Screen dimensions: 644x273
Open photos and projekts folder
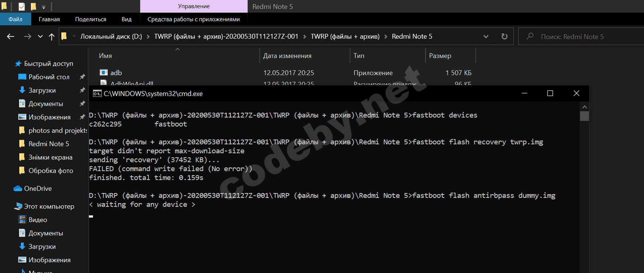tap(58, 131)
